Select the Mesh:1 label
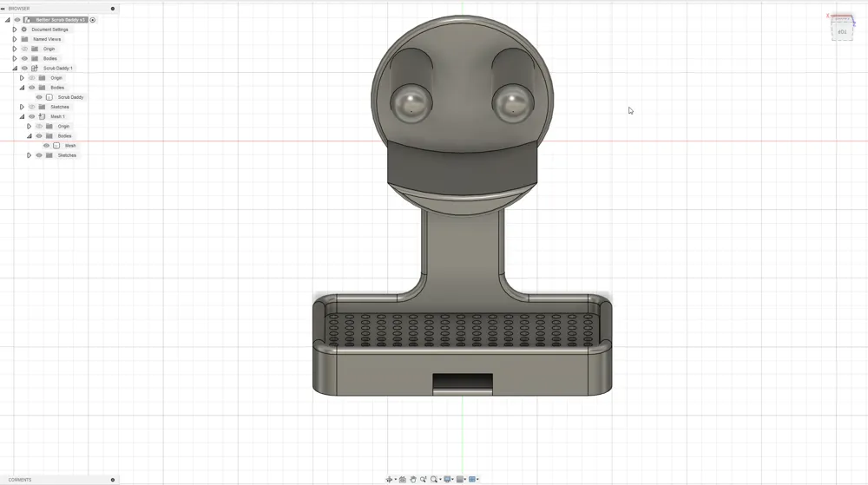Image resolution: width=868 pixels, height=485 pixels. [x=57, y=116]
